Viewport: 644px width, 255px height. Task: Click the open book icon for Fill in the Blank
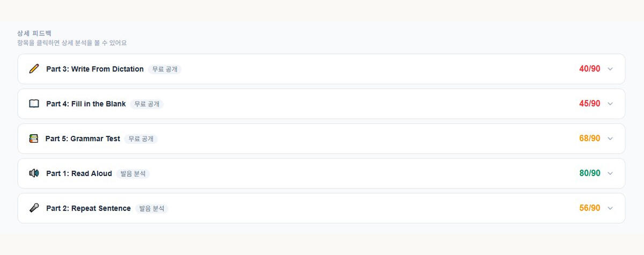click(x=34, y=104)
